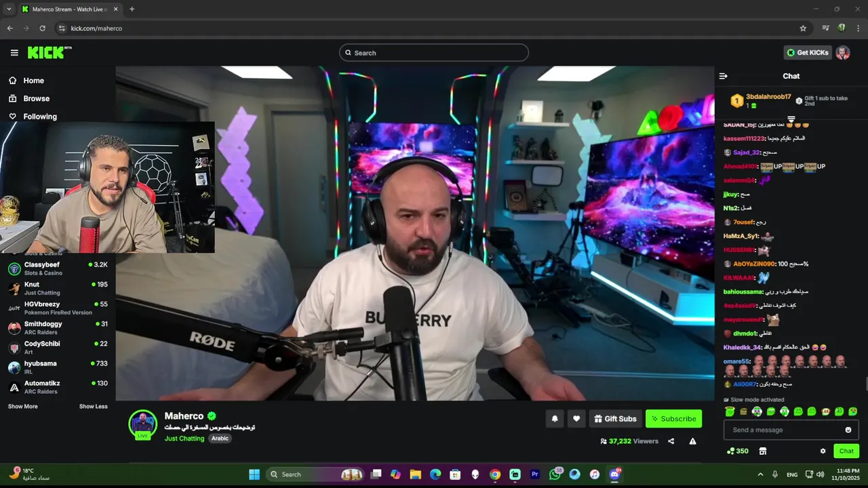Open File Explorer from the taskbar
This screenshot has width=868, height=488.
(x=415, y=474)
